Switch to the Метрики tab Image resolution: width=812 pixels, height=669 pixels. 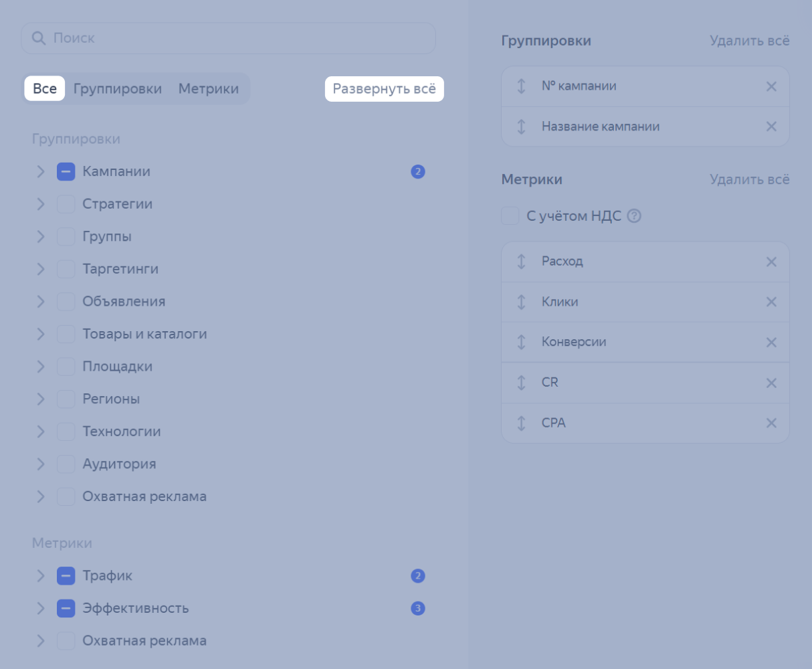[208, 89]
